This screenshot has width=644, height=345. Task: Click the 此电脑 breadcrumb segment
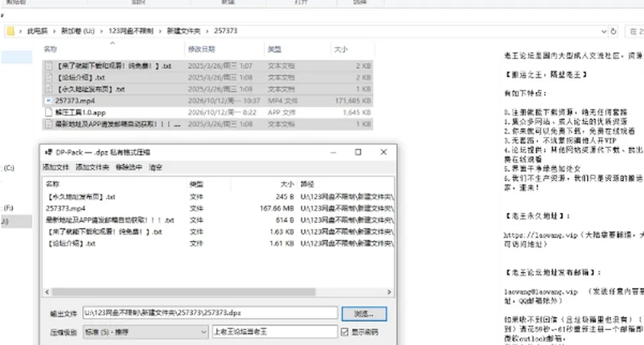tap(38, 32)
